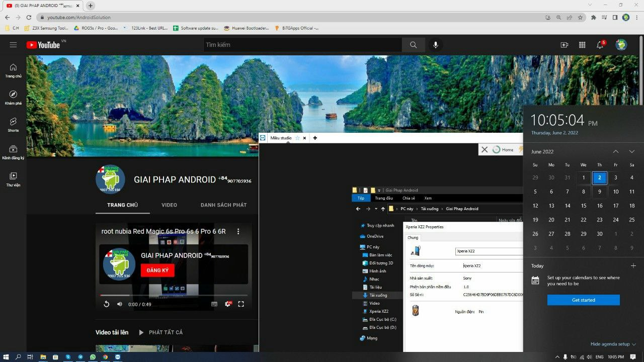Open the Tệp menu in File Explorer

(x=361, y=198)
